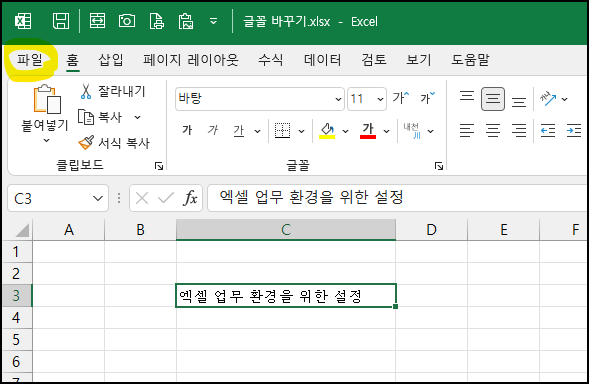Click 잘라내기 cut button
This screenshot has width=589, height=384.
[x=112, y=91]
